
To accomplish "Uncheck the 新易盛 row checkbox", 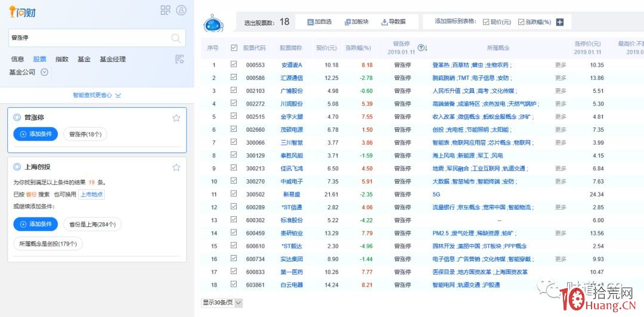I will (x=234, y=194).
